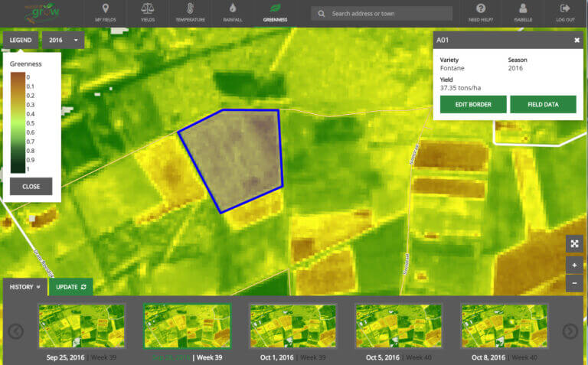This screenshot has height=365, width=588.
Task: Select the Greenness leaf icon
Action: pos(275,9)
